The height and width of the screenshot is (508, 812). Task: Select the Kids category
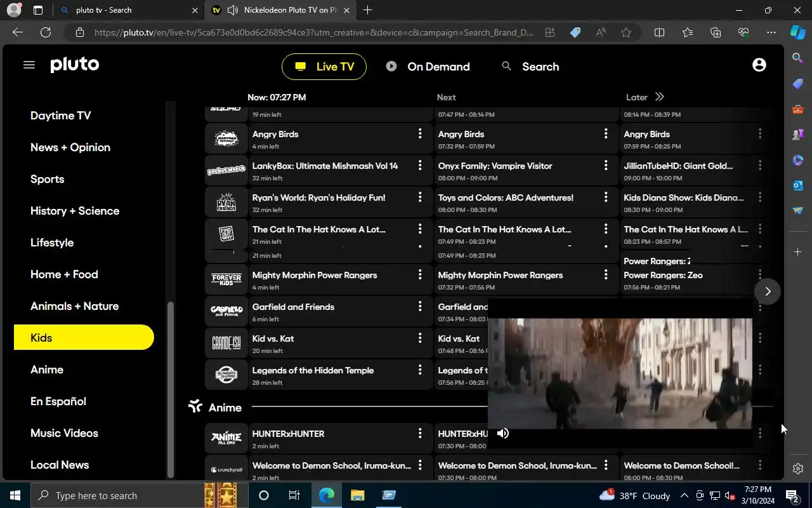pyautogui.click(x=84, y=337)
